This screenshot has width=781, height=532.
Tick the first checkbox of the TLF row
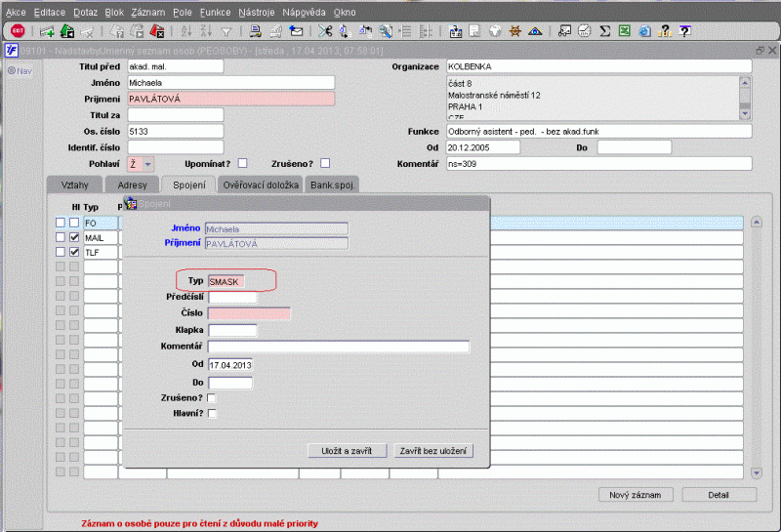tap(61, 252)
